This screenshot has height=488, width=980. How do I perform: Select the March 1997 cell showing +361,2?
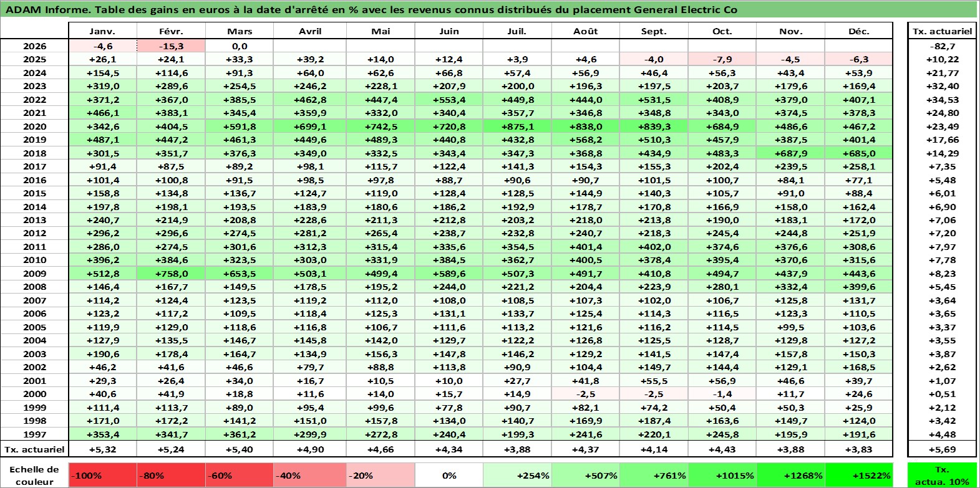240,434
